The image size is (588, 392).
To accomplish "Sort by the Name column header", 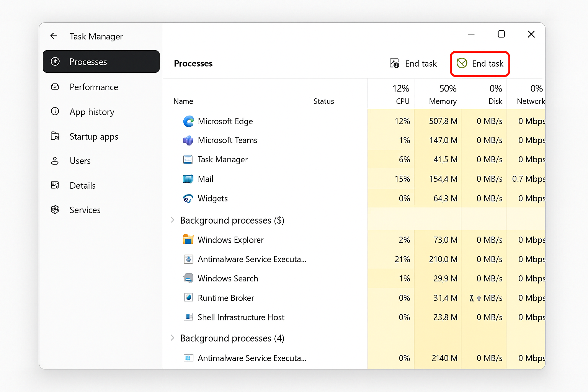I will click(x=183, y=101).
